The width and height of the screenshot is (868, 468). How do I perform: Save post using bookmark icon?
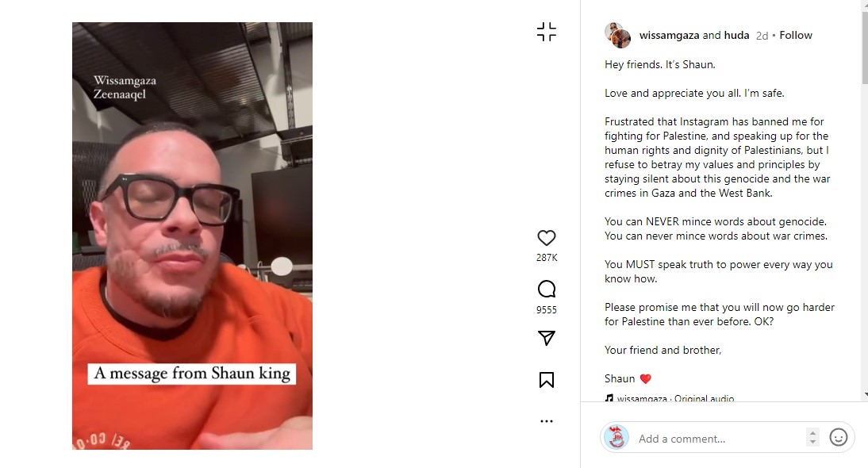(x=547, y=379)
